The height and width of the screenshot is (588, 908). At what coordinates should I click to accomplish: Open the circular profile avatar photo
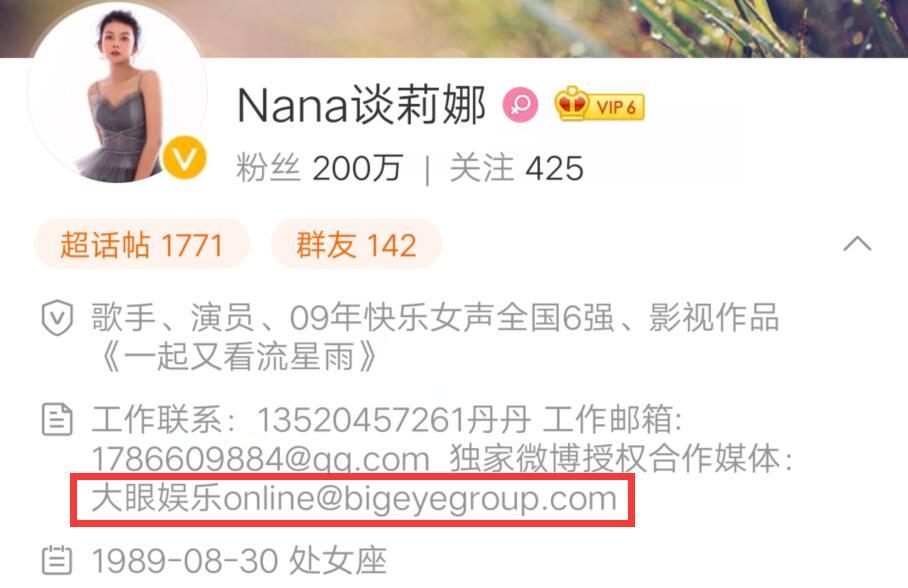[x=118, y=94]
